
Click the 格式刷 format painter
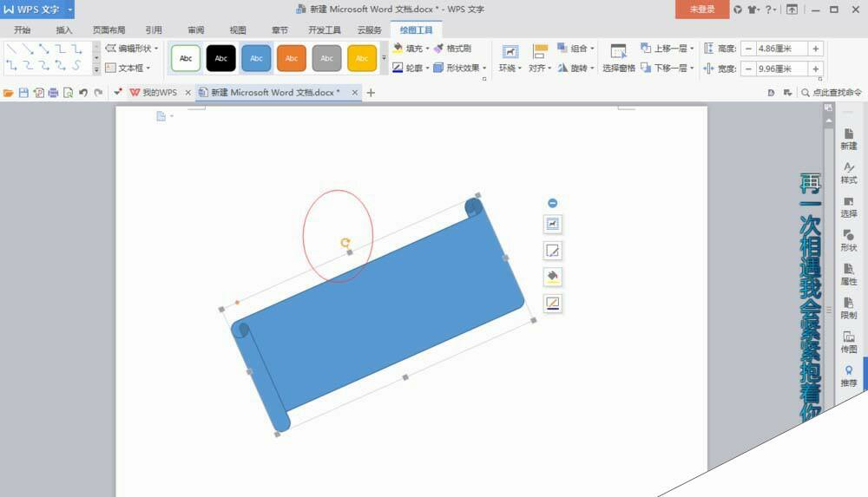tap(452, 49)
